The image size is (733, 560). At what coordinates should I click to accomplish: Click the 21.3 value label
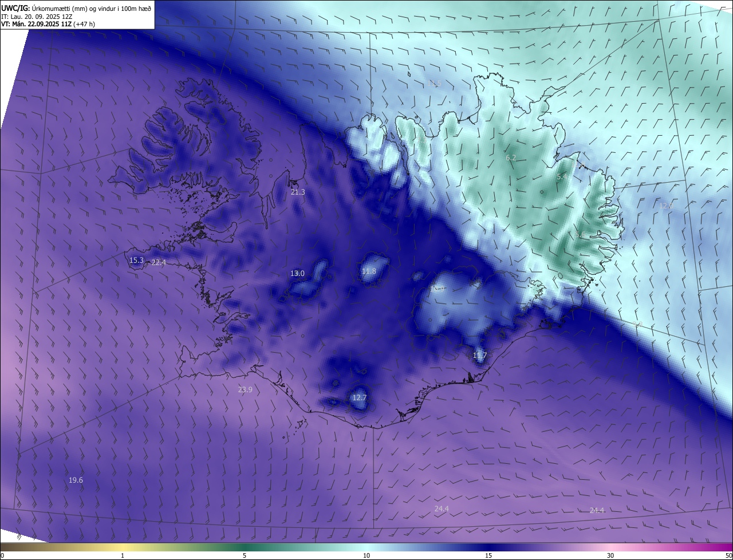coord(298,192)
